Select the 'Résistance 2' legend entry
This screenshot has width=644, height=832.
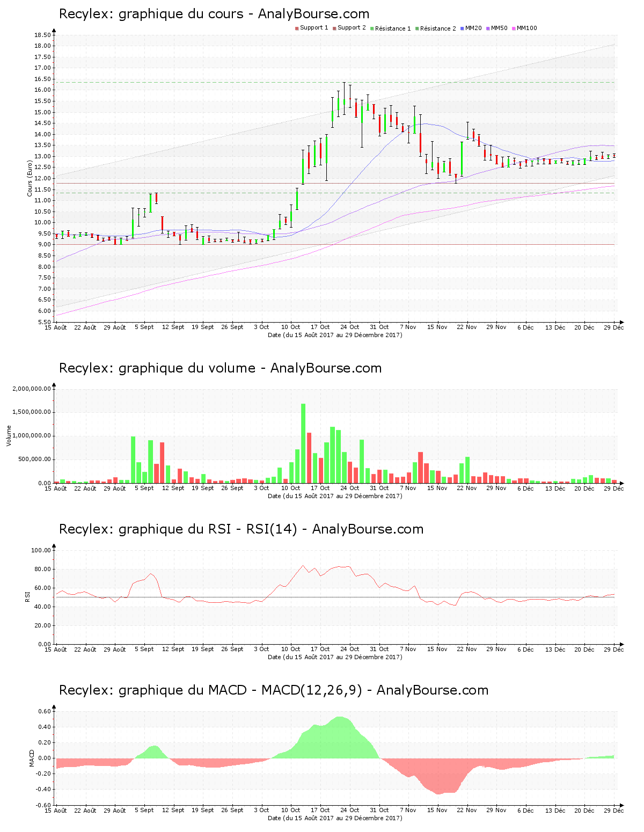click(x=435, y=28)
